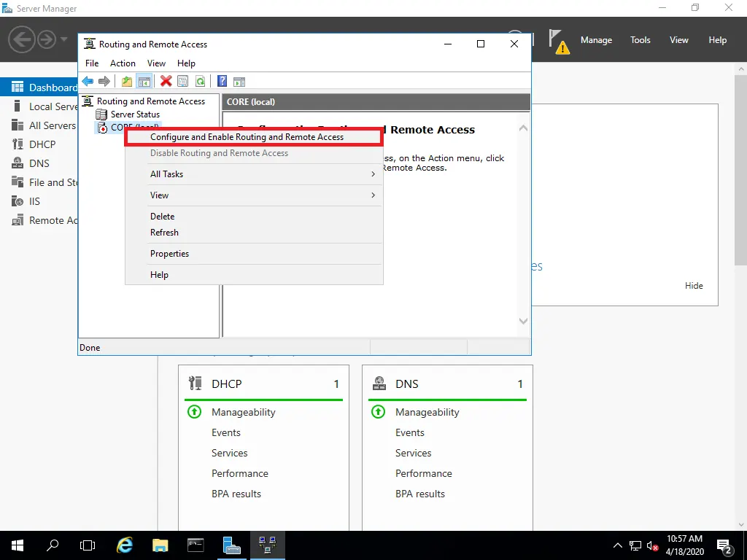
Task: Click the All Servers sidebar icon
Action: 18,125
